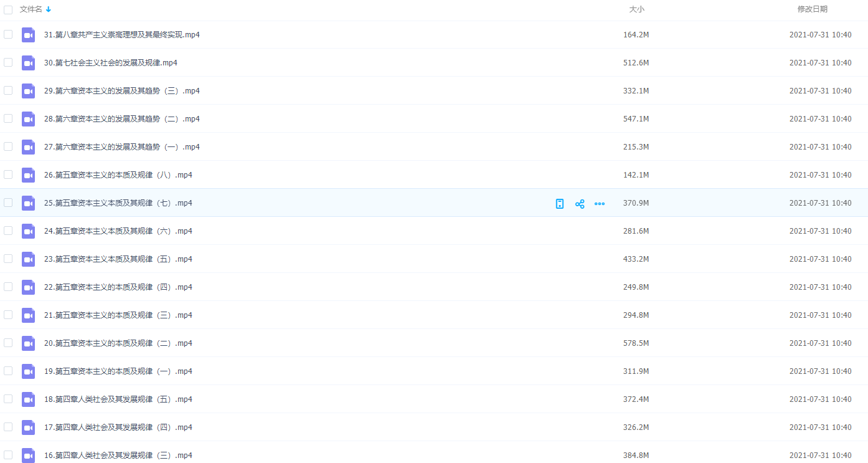
Task: Click the device icon on the highlighted row
Action: tap(560, 204)
